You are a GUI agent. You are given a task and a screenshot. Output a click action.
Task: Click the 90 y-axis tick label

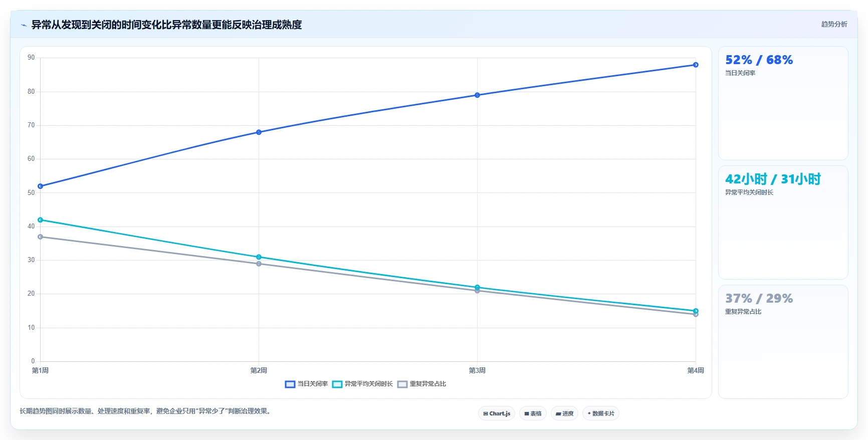pos(31,58)
